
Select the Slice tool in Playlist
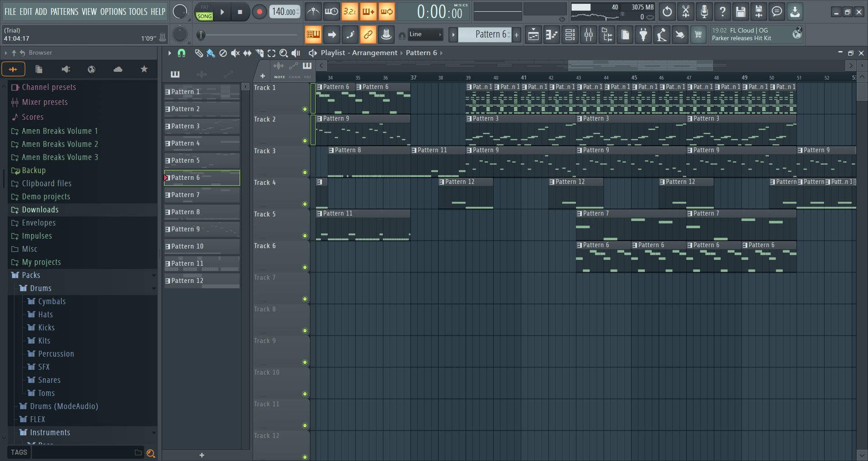click(259, 53)
